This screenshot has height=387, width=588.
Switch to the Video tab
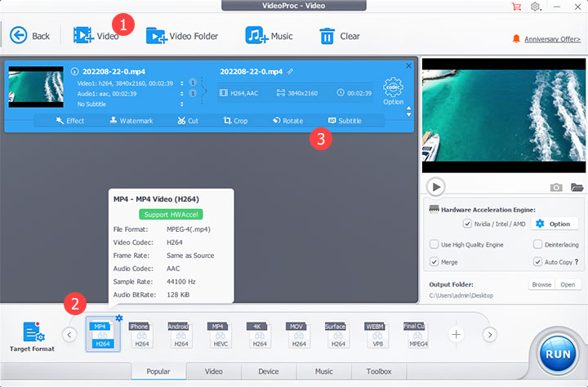[214, 371]
